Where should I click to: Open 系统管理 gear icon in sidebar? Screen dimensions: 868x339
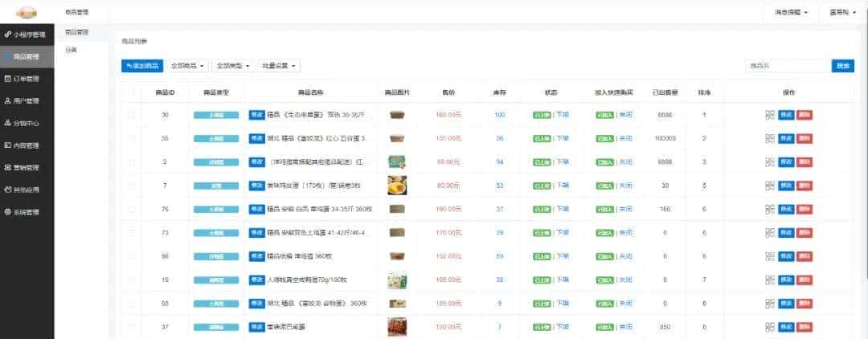click(x=7, y=212)
